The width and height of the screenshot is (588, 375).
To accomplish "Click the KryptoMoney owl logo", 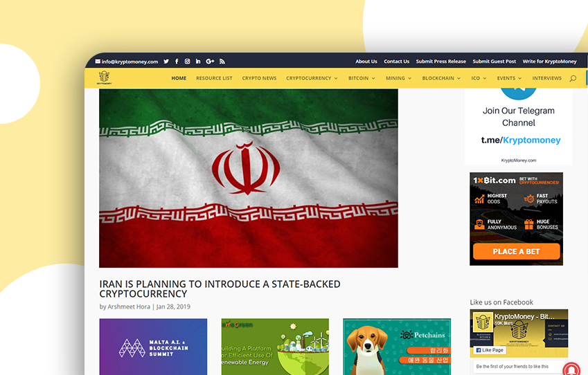I will tap(105, 77).
